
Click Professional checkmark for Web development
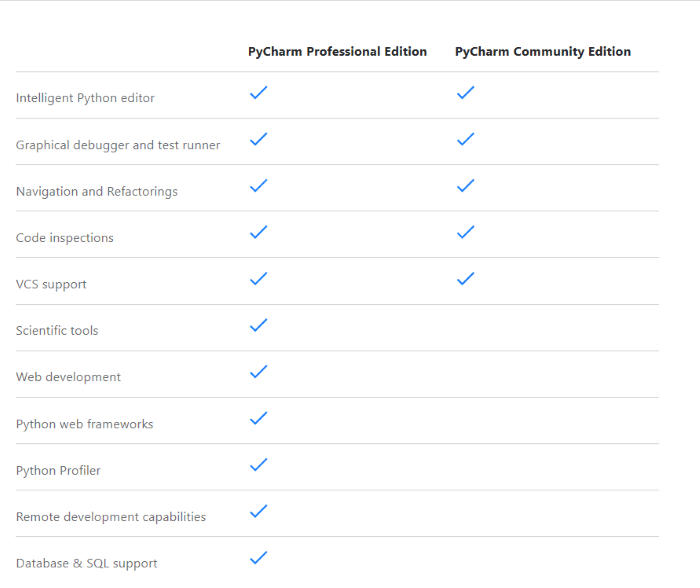pyautogui.click(x=258, y=372)
